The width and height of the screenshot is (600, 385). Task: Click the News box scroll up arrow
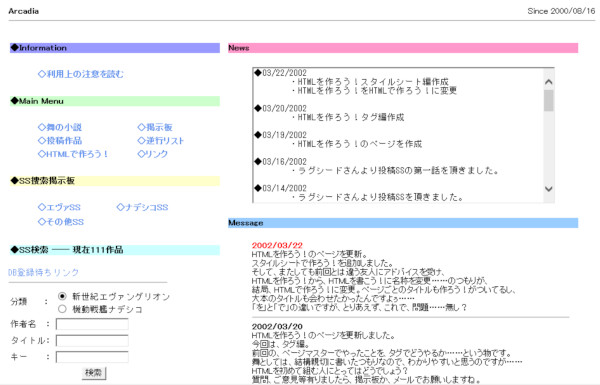549,82
